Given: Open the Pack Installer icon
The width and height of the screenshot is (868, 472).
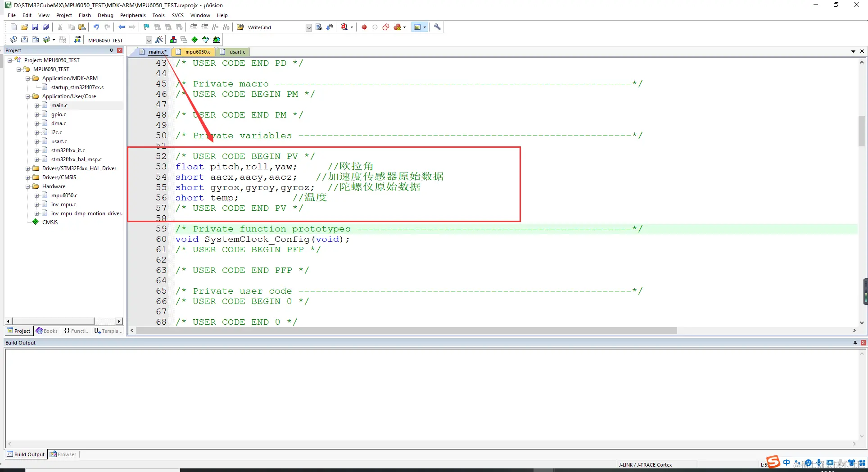Looking at the screenshot, I should coord(217,40).
